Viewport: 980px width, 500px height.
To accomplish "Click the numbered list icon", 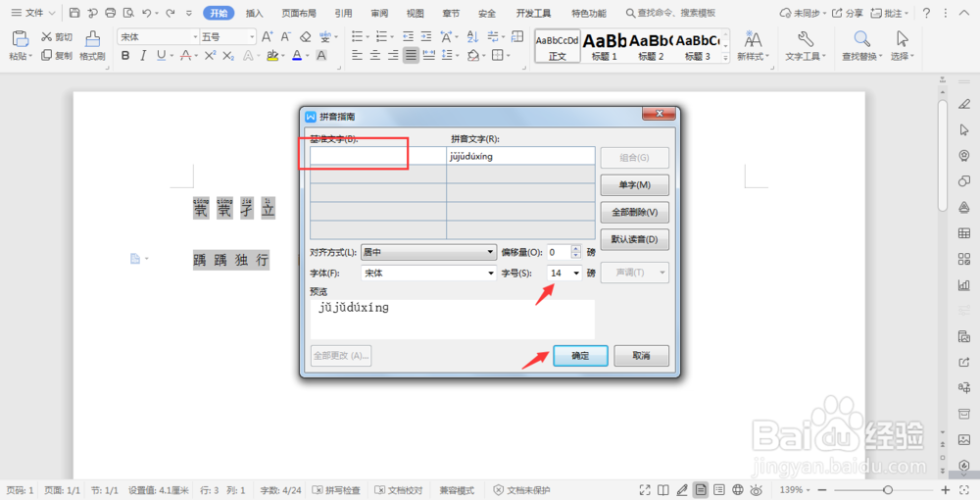I will coord(381,37).
